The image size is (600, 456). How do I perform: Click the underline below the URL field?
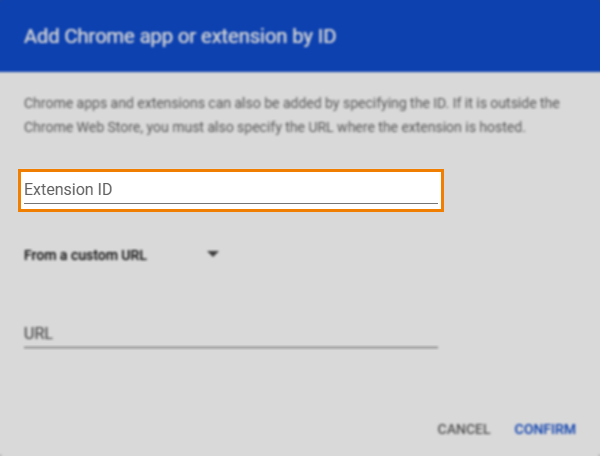tap(230, 347)
